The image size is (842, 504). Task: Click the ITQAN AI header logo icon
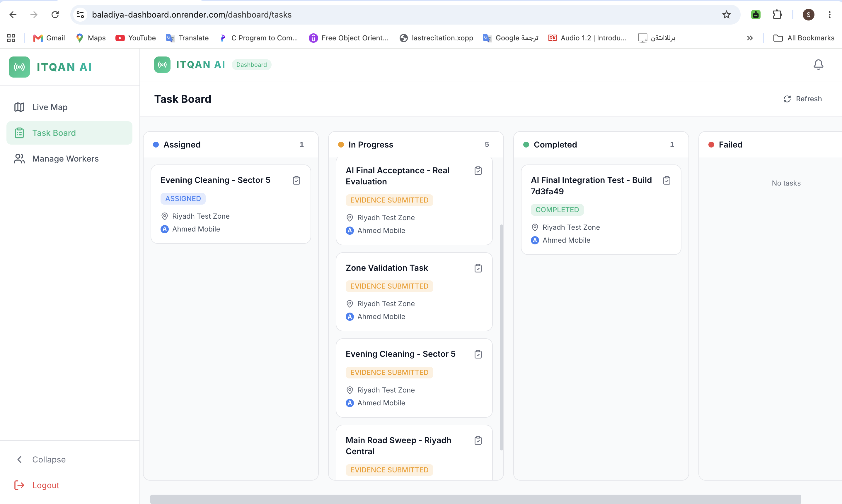click(162, 64)
